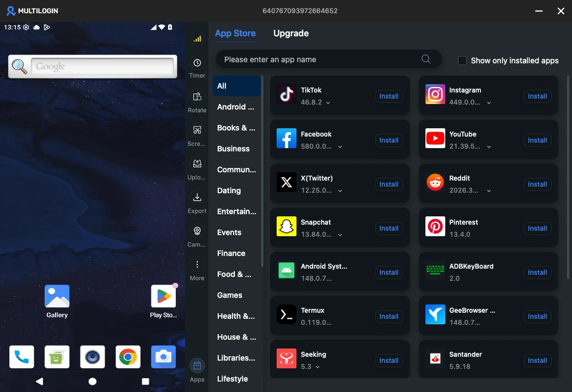Open the YouTube version dropdown

point(489,147)
